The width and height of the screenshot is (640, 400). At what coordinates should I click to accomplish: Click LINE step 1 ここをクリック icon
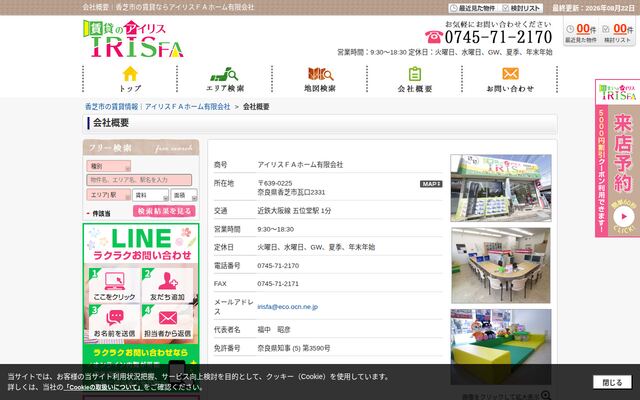point(114,285)
